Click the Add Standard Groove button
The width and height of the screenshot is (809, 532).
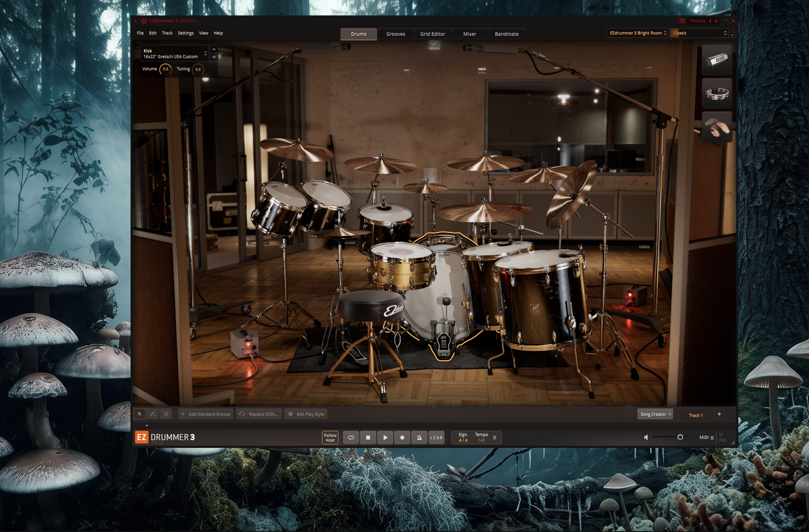pos(206,414)
